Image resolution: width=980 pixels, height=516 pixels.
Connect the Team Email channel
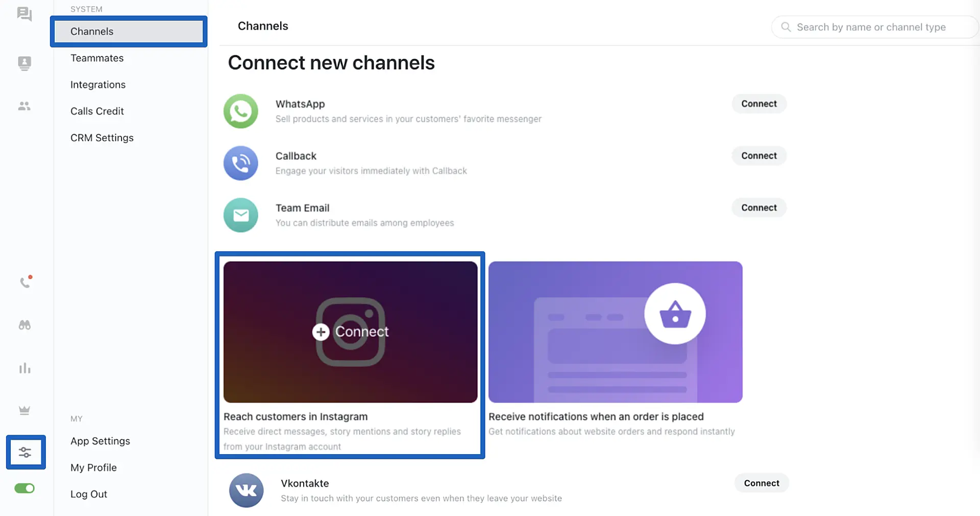click(758, 208)
